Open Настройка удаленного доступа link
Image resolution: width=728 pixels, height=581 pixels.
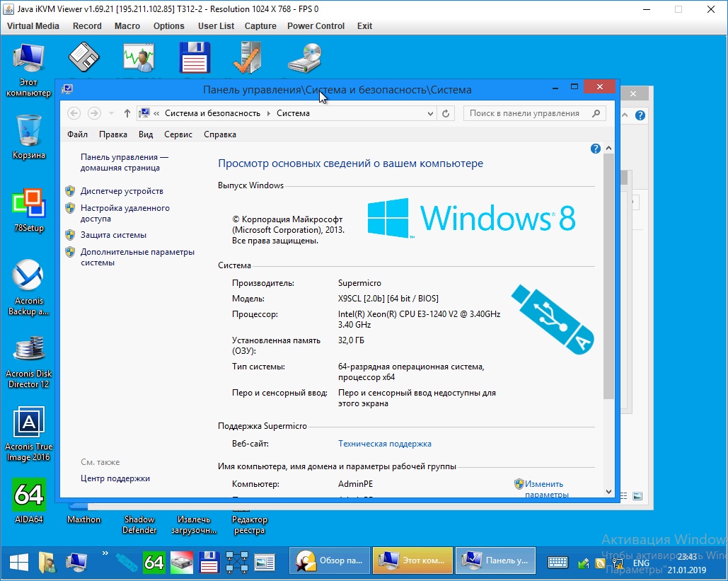pos(125,213)
